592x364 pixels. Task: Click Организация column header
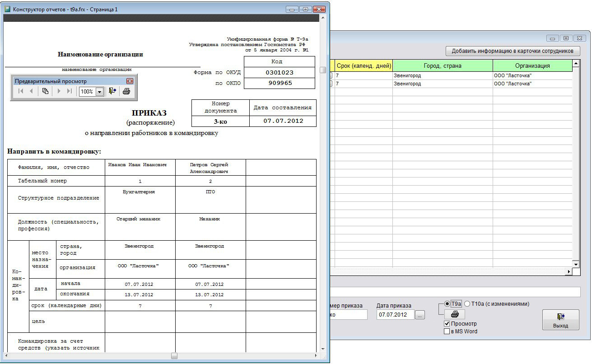pyautogui.click(x=532, y=65)
